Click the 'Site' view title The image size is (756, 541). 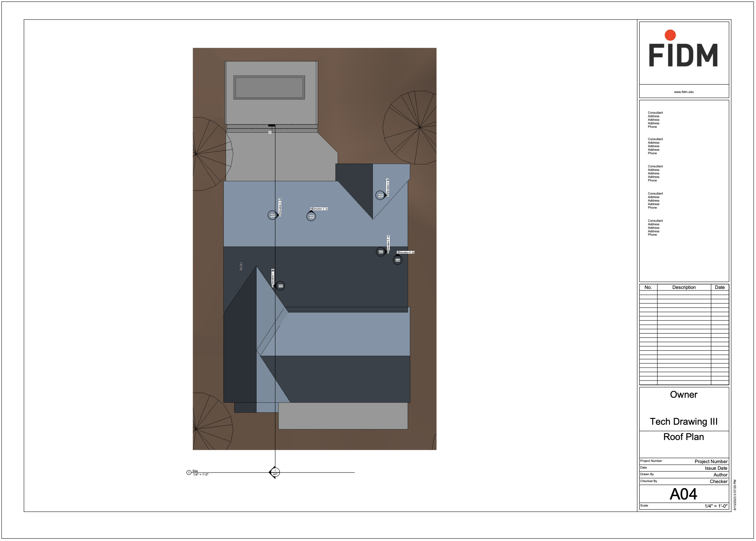195,471
